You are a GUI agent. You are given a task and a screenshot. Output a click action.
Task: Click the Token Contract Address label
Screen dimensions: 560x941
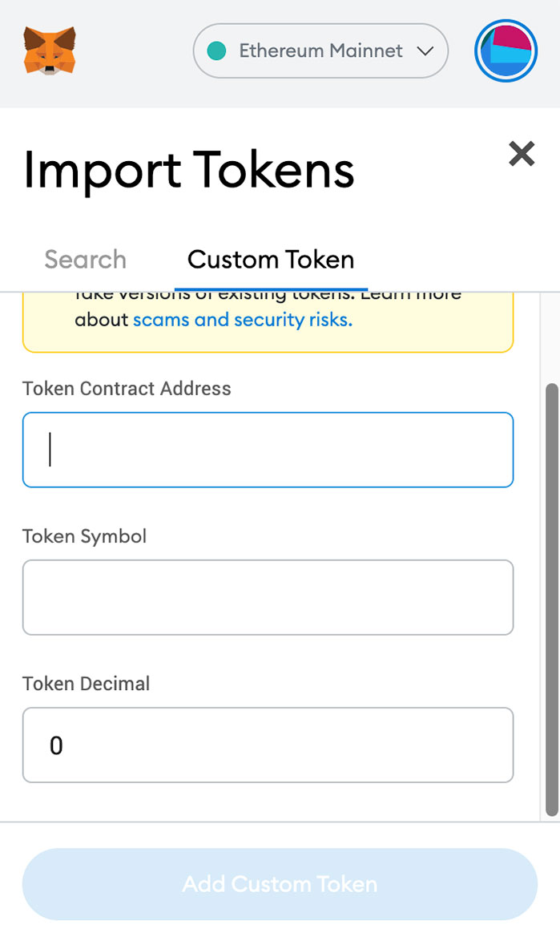[127, 388]
